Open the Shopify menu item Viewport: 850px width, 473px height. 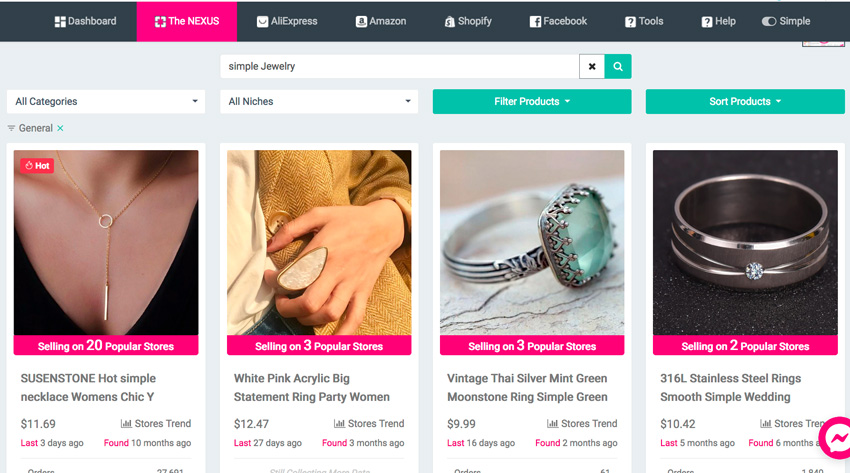click(x=467, y=21)
